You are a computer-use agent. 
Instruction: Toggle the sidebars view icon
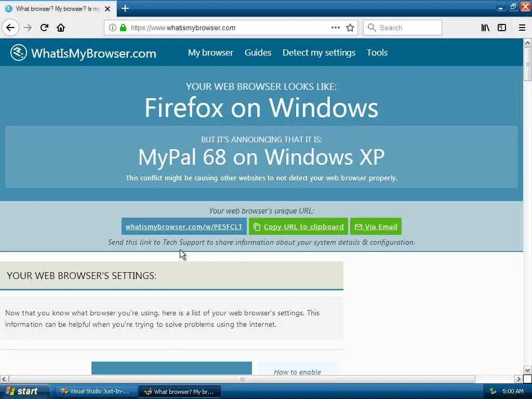point(502,28)
